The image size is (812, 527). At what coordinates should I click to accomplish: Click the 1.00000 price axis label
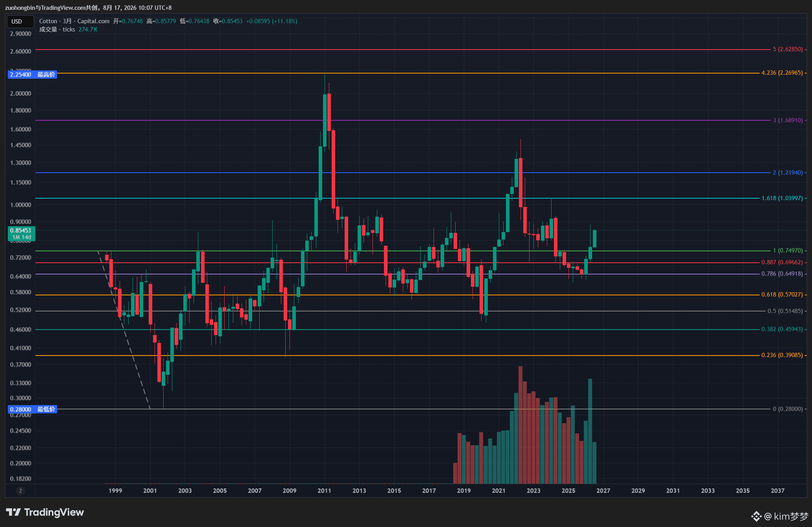pyautogui.click(x=20, y=205)
